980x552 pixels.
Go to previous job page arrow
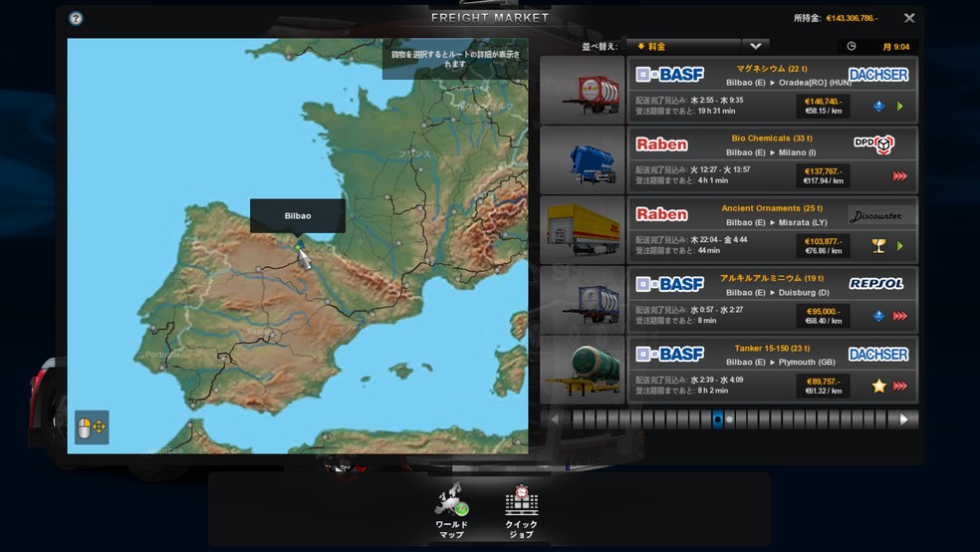(x=556, y=419)
